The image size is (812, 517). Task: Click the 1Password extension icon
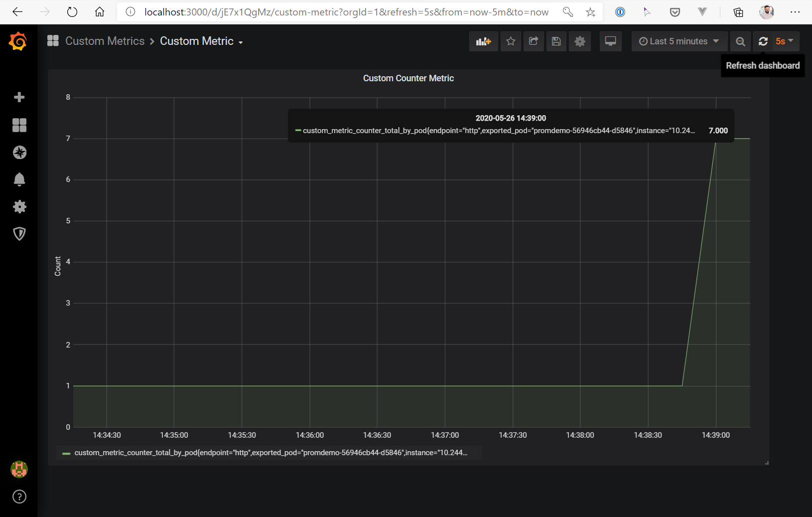(x=620, y=12)
